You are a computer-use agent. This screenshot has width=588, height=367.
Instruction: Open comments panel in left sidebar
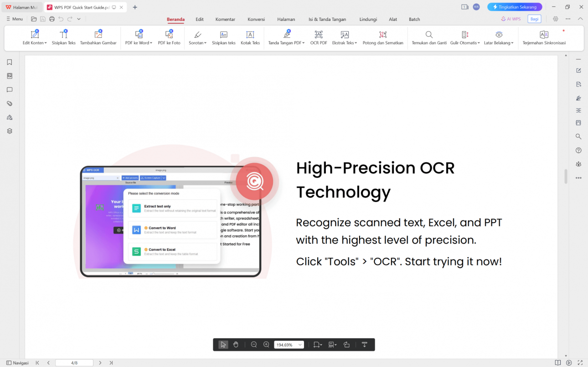[10, 90]
